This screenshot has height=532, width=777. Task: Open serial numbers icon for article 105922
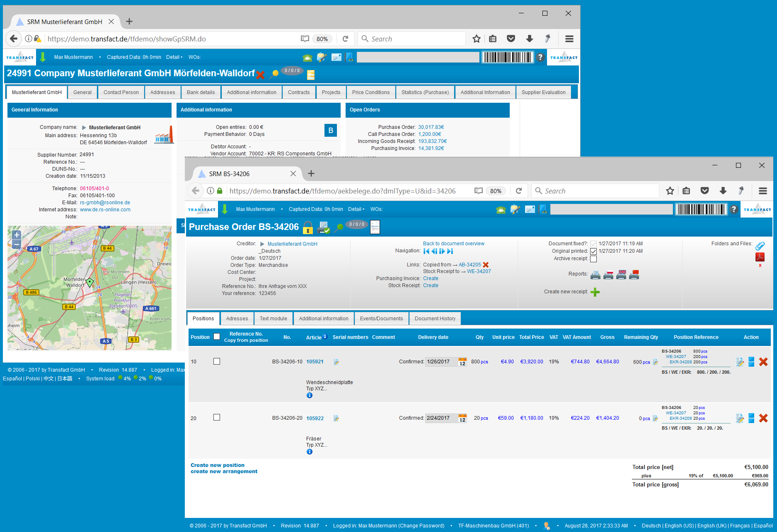pyautogui.click(x=336, y=418)
